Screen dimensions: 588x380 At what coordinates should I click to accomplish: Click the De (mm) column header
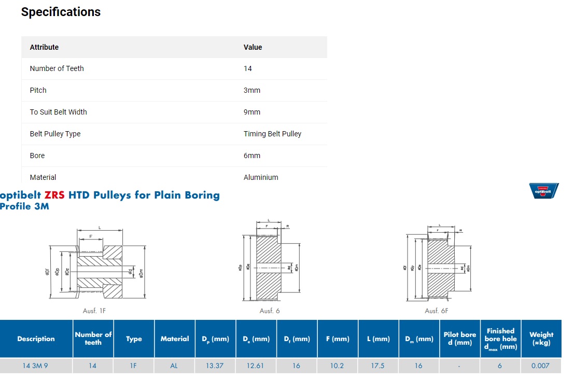[x=256, y=339]
